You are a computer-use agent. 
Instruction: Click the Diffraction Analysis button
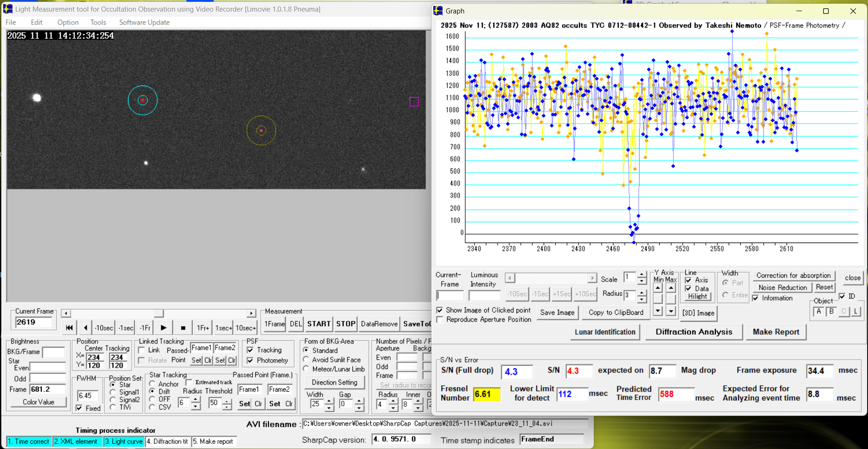pyautogui.click(x=694, y=332)
